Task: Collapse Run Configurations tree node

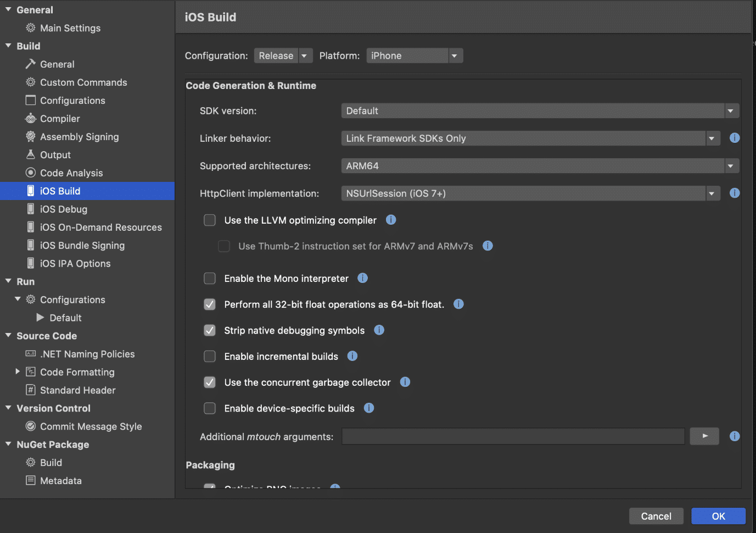Action: pos(18,299)
